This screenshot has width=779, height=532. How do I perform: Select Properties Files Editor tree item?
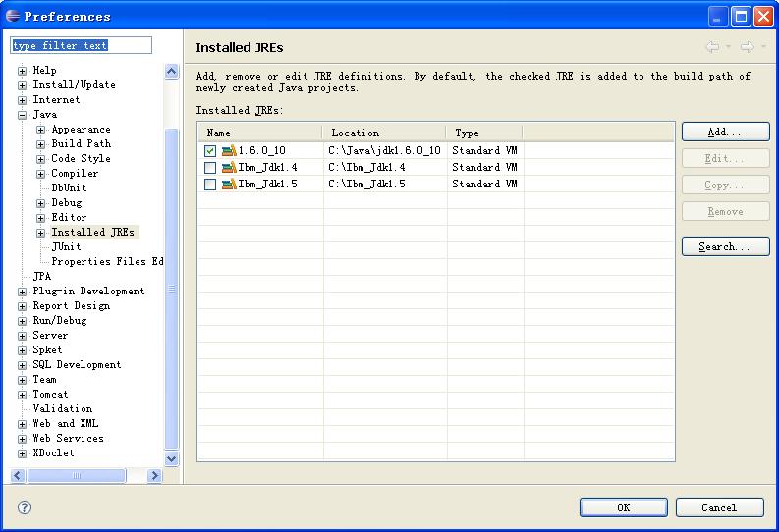tap(107, 261)
